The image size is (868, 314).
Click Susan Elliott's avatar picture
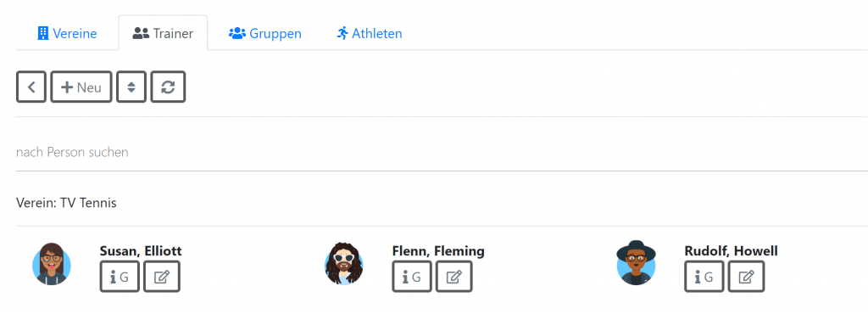[52, 264]
